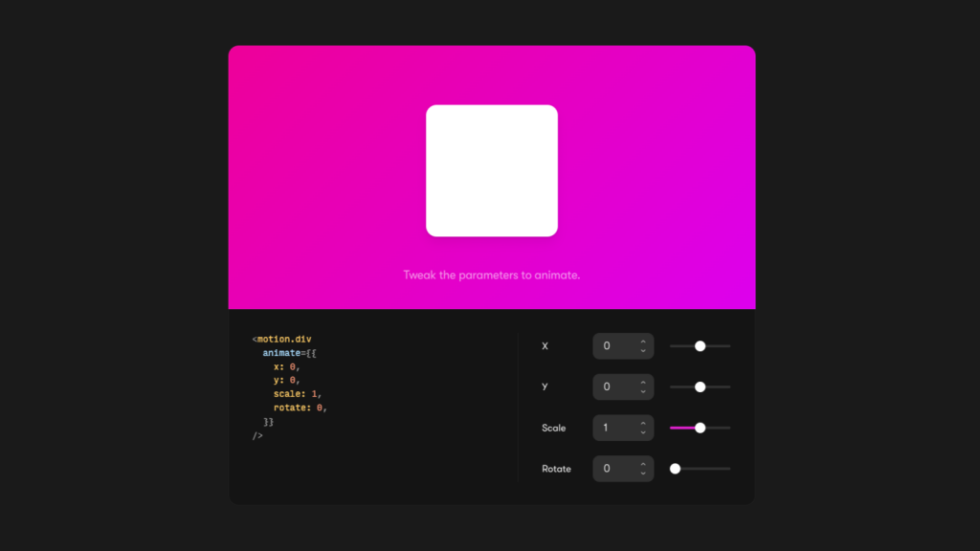This screenshot has width=980, height=551.
Task: Click the white animated square
Action: tap(492, 170)
